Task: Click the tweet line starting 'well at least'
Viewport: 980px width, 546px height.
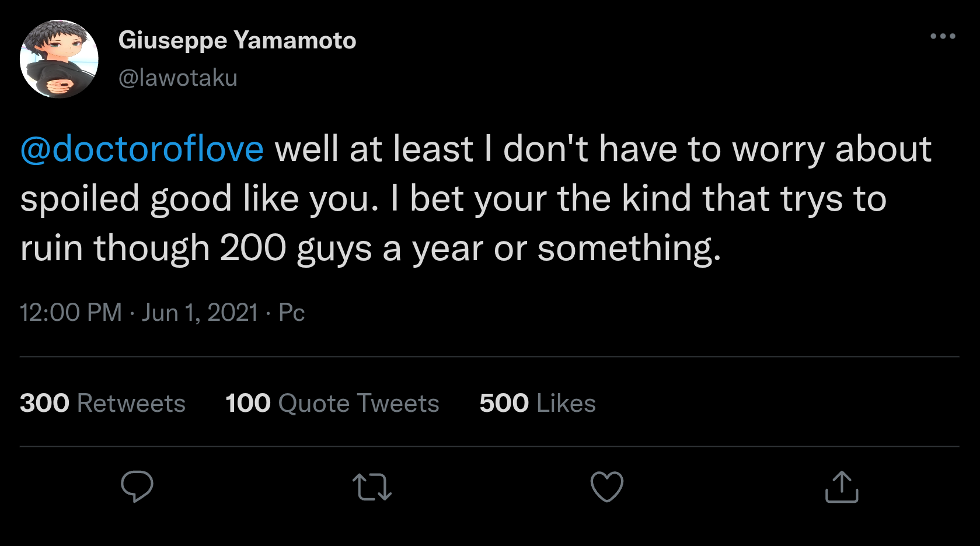Action: click(x=601, y=149)
